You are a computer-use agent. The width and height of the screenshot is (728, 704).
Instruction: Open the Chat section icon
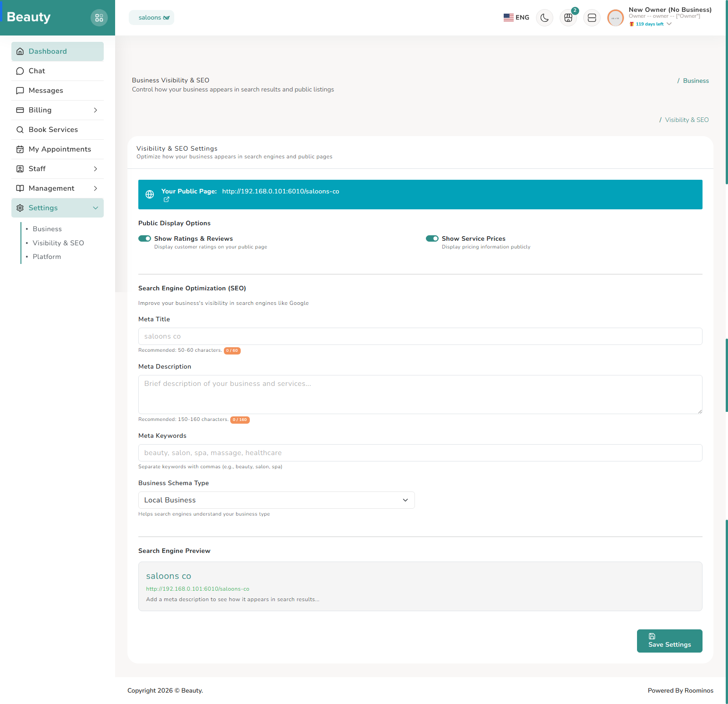[x=20, y=71]
